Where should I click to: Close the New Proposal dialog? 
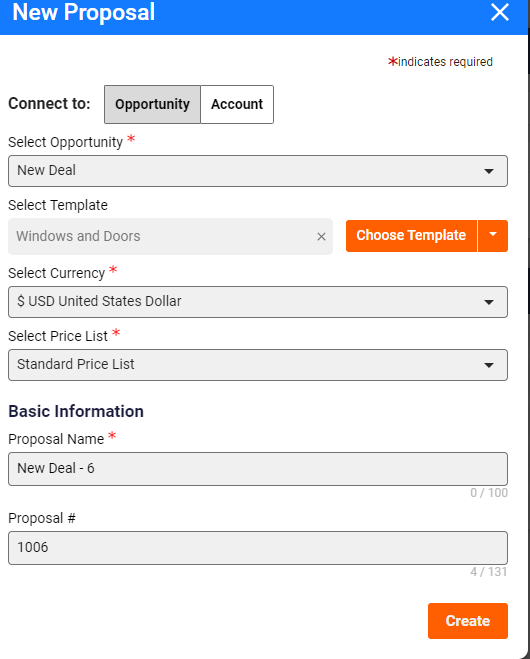(x=499, y=12)
